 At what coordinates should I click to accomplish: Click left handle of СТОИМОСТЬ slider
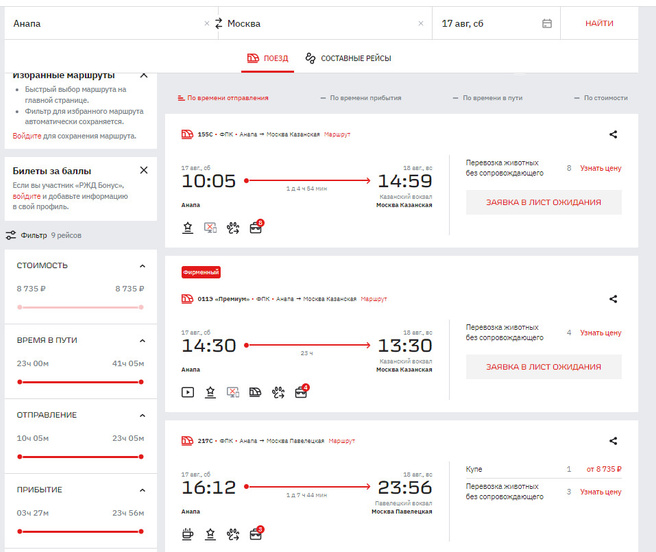pyautogui.click(x=20, y=307)
